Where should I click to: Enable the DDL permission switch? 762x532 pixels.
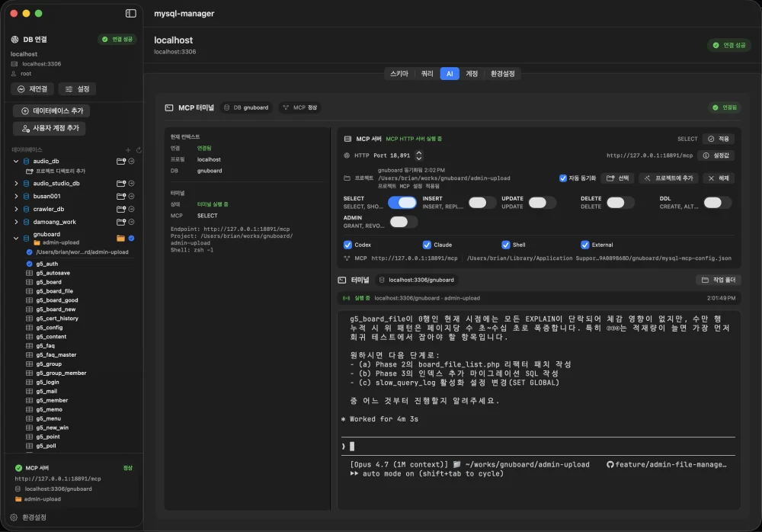click(x=717, y=202)
